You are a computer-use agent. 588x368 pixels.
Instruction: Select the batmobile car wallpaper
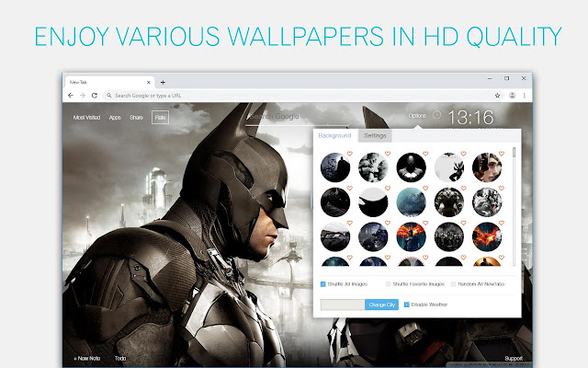pos(335,236)
